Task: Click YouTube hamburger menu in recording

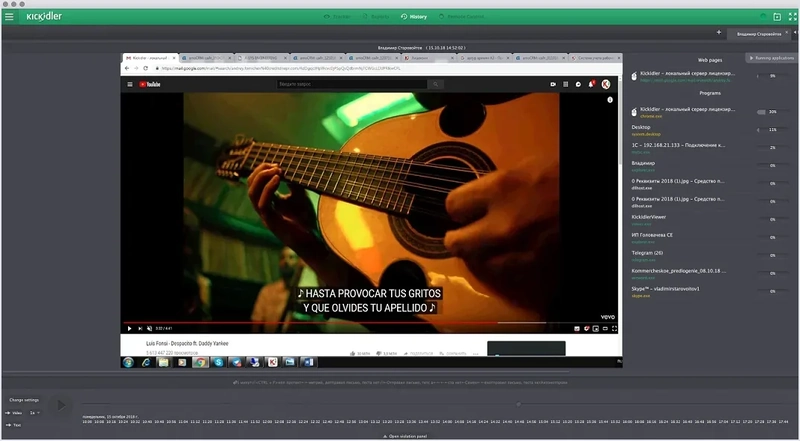Action: [130, 84]
